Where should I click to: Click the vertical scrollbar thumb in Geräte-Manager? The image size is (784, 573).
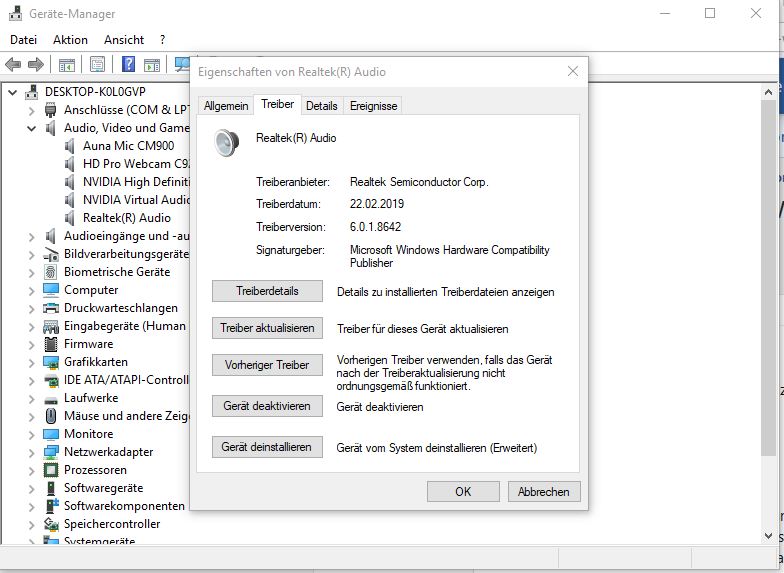tap(768, 278)
